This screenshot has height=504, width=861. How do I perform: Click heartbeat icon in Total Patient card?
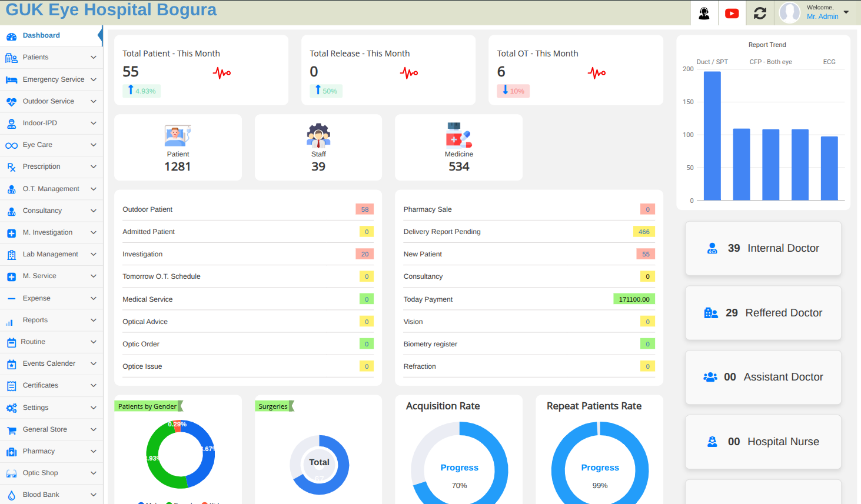tap(222, 73)
